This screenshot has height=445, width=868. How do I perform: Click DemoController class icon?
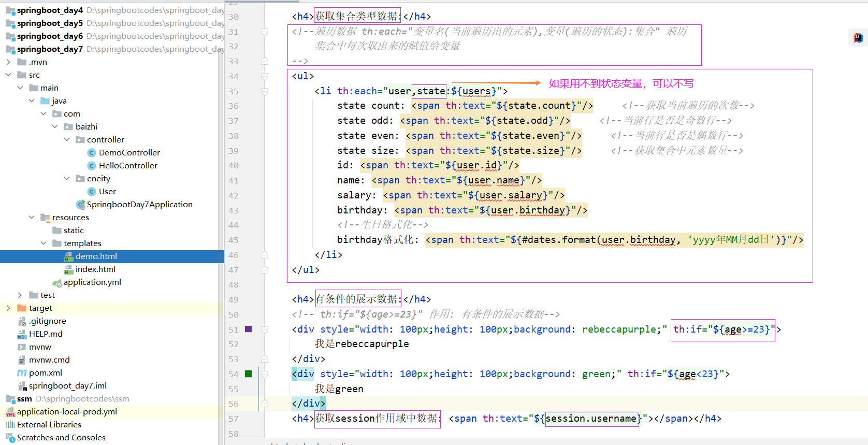(x=92, y=152)
